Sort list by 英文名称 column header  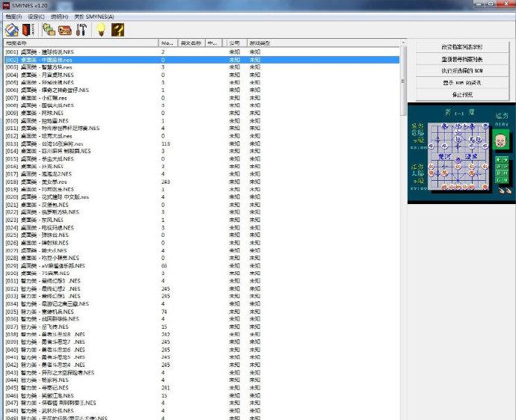tap(191, 43)
